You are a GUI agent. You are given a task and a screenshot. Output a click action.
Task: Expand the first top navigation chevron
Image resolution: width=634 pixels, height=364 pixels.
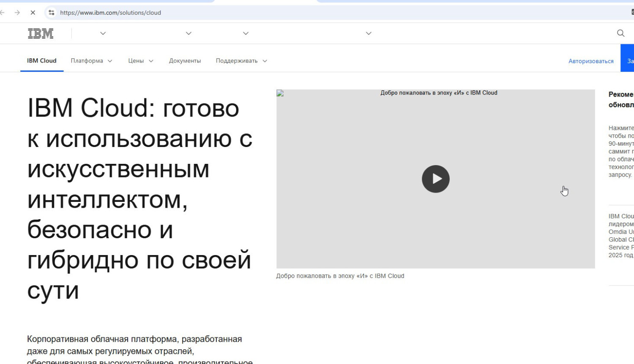pos(103,33)
